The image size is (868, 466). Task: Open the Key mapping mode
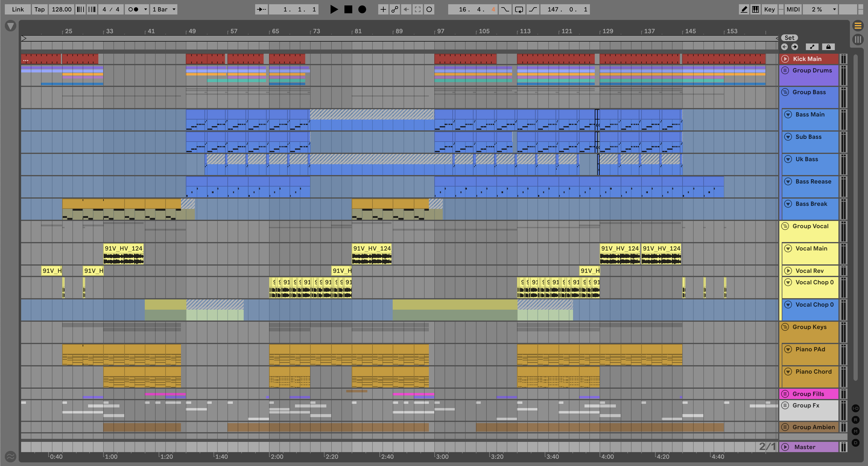click(x=769, y=9)
